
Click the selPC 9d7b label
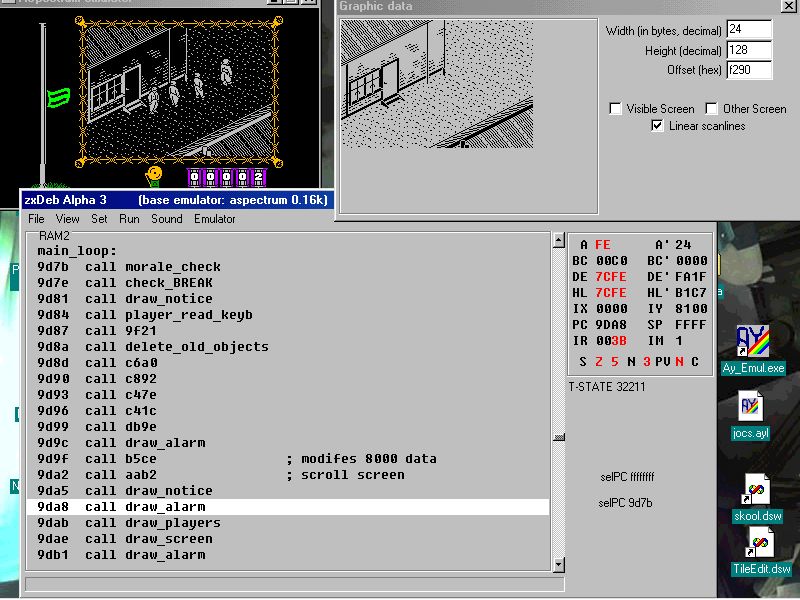coord(625,503)
